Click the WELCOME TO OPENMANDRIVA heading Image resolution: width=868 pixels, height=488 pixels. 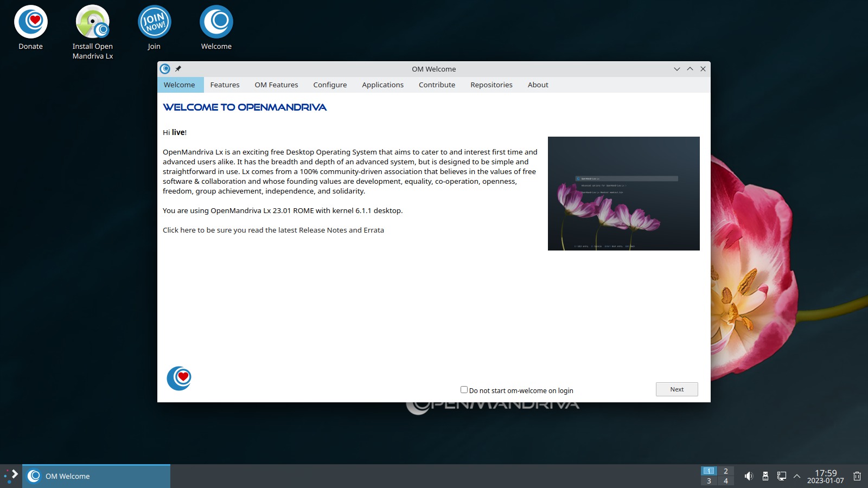tap(245, 107)
